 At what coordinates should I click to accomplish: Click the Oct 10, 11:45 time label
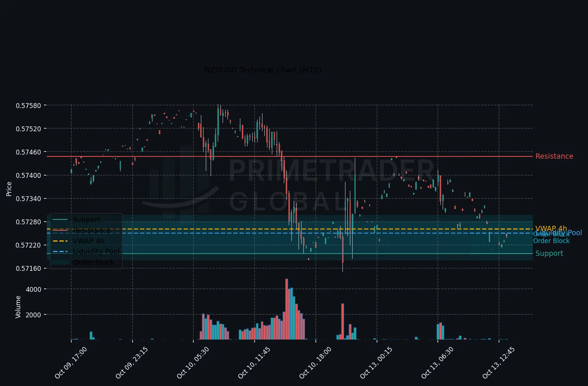[254, 362]
